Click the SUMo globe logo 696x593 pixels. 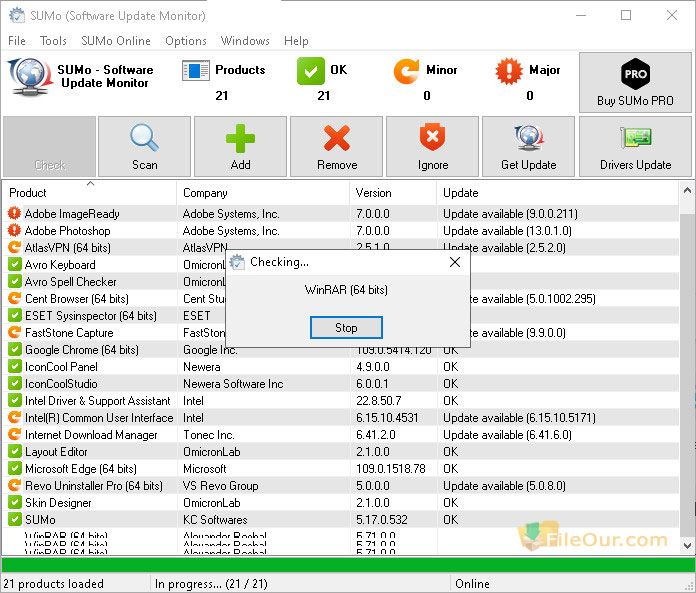pos(29,77)
